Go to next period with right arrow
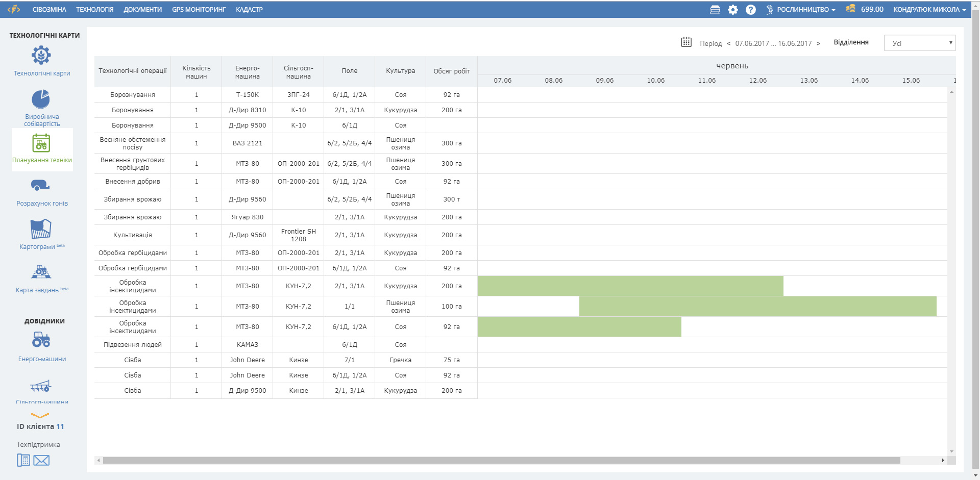The image size is (980, 480). (818, 43)
